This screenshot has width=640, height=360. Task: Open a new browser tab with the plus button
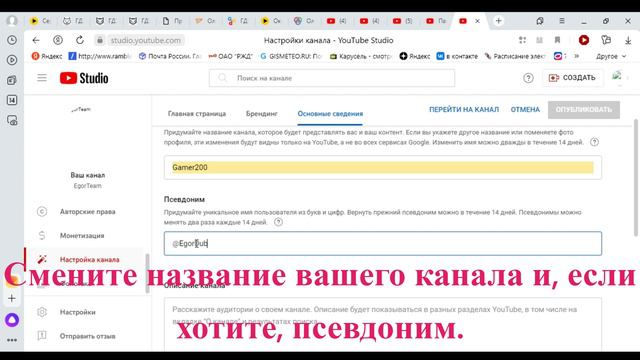498,21
